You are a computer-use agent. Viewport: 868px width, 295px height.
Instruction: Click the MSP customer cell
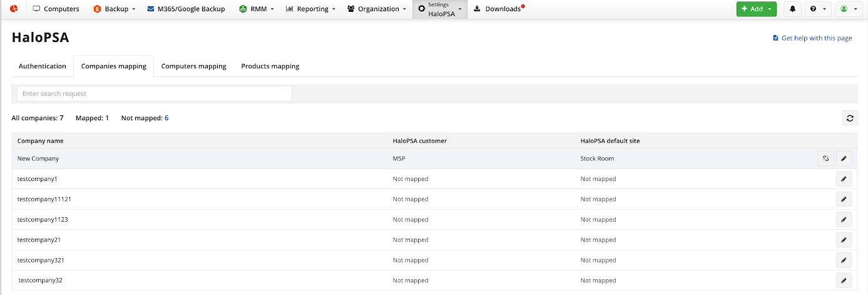click(399, 158)
